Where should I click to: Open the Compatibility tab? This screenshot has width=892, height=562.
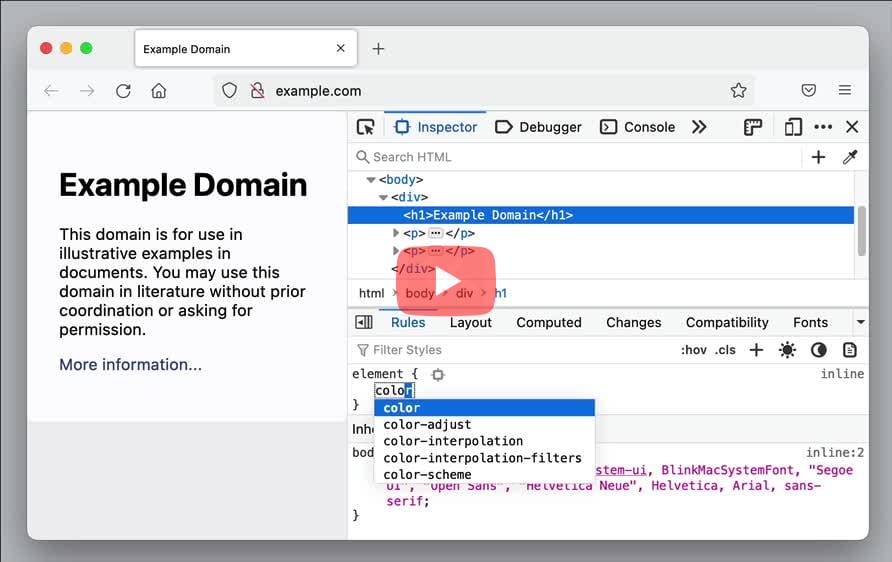click(x=727, y=323)
